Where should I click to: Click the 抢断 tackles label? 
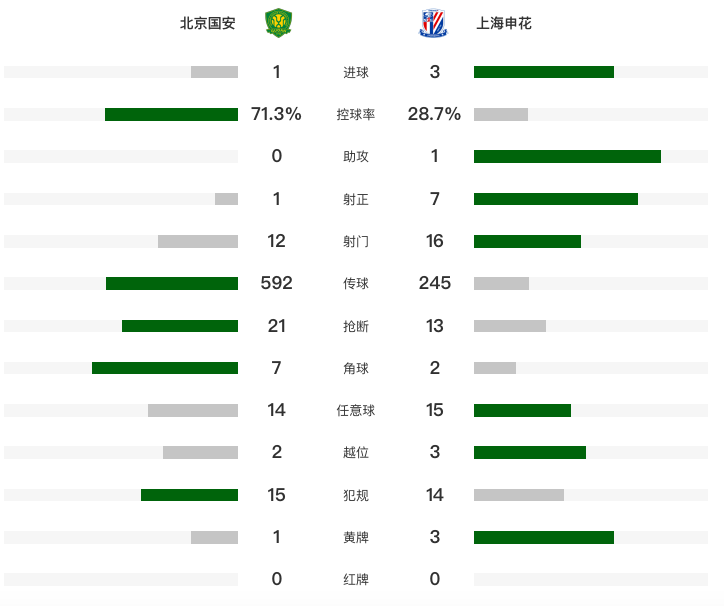click(x=356, y=326)
